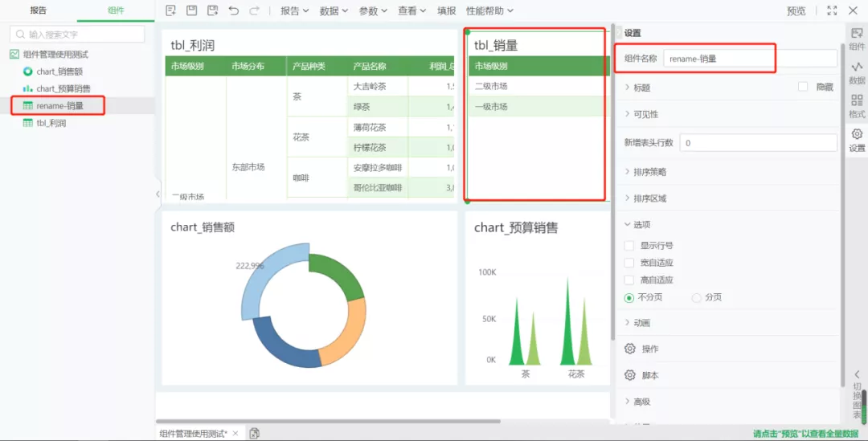Click the new report icon in toolbar
This screenshot has width=868, height=441.
170,10
